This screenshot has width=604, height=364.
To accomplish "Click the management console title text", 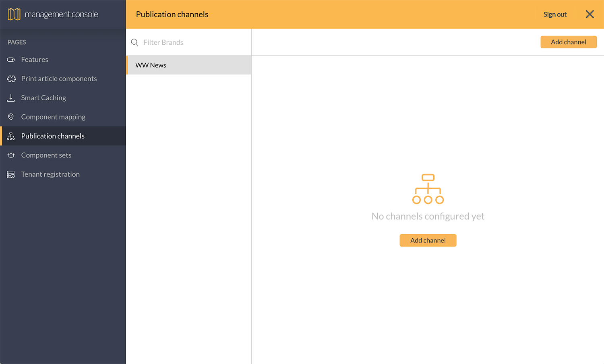I will click(61, 14).
